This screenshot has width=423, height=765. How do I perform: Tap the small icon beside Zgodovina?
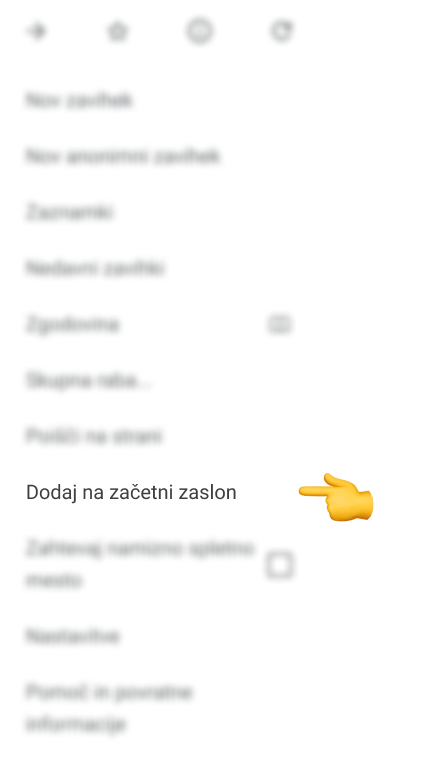pos(280,324)
